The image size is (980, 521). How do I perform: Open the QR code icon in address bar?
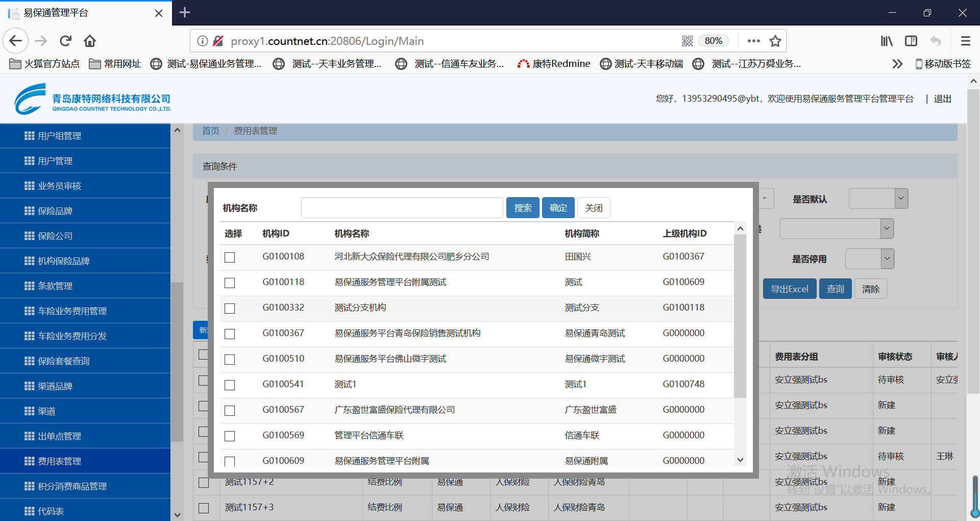coord(687,41)
